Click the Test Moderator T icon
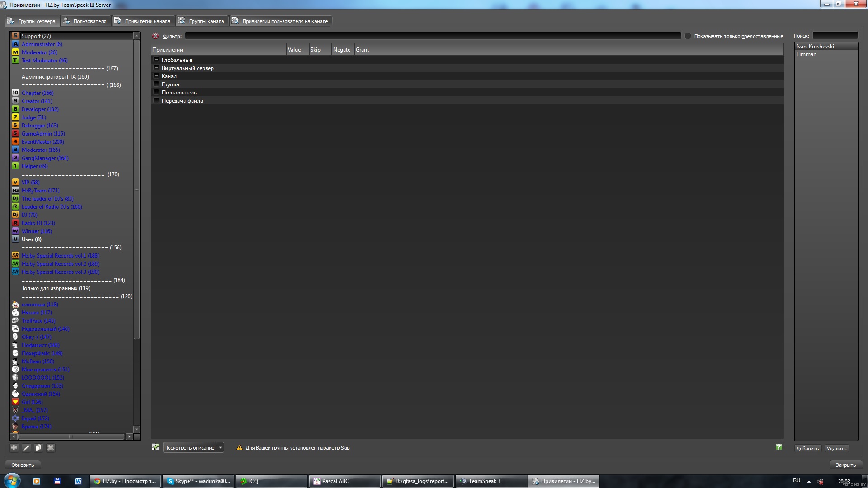Image resolution: width=868 pixels, height=488 pixels. (15, 60)
